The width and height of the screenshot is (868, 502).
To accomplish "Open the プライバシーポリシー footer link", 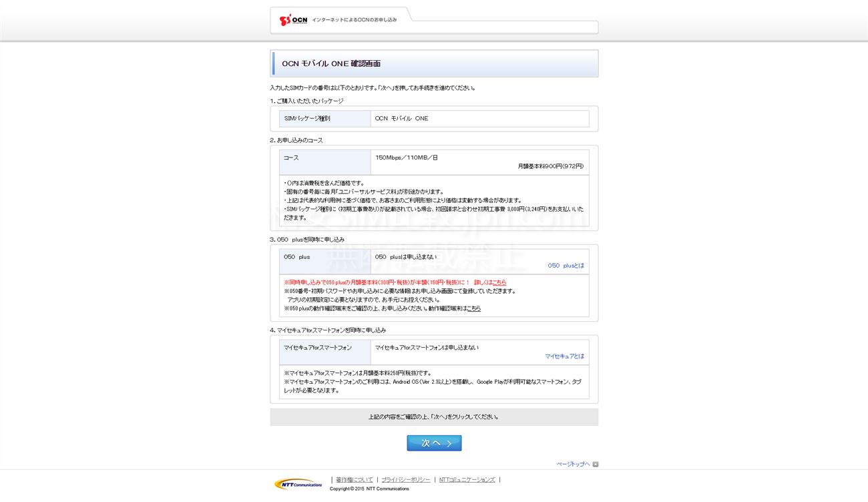I will 406,480.
